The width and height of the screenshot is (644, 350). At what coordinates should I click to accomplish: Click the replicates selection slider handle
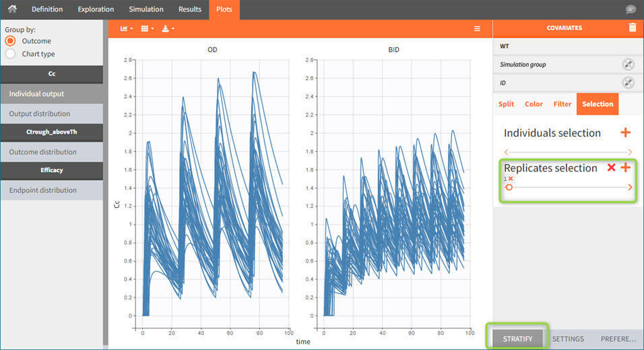[509, 187]
